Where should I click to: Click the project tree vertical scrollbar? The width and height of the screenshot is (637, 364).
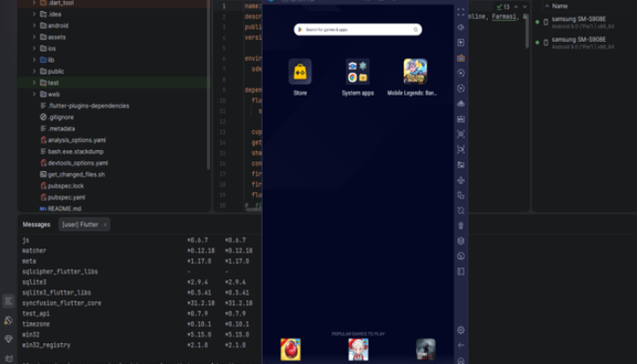(x=208, y=85)
